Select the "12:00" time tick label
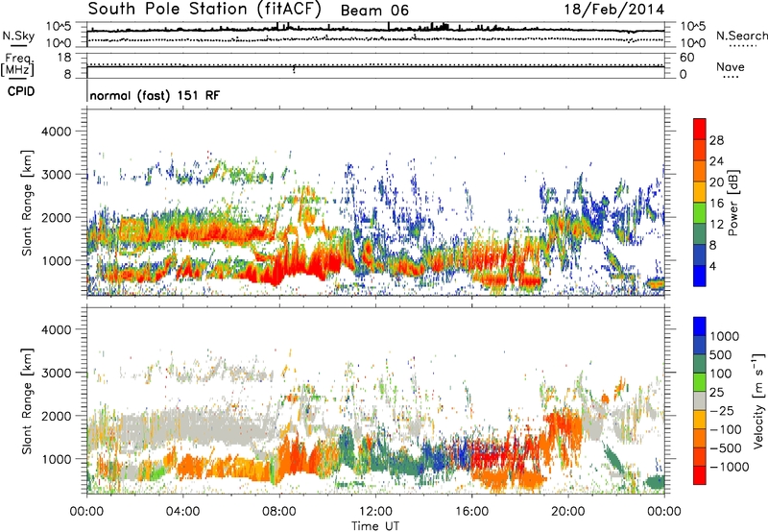This screenshot has height=532, width=768. click(x=375, y=512)
